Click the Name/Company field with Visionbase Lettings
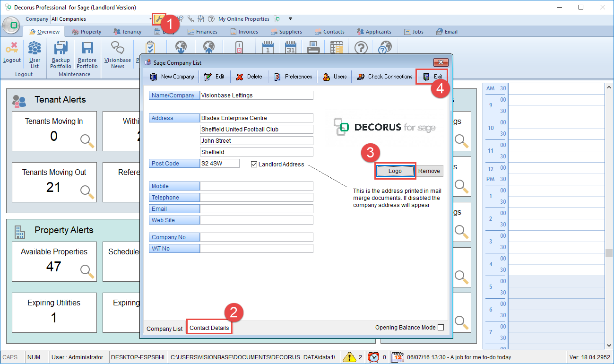Viewport: 614px width, 364px height. point(257,95)
